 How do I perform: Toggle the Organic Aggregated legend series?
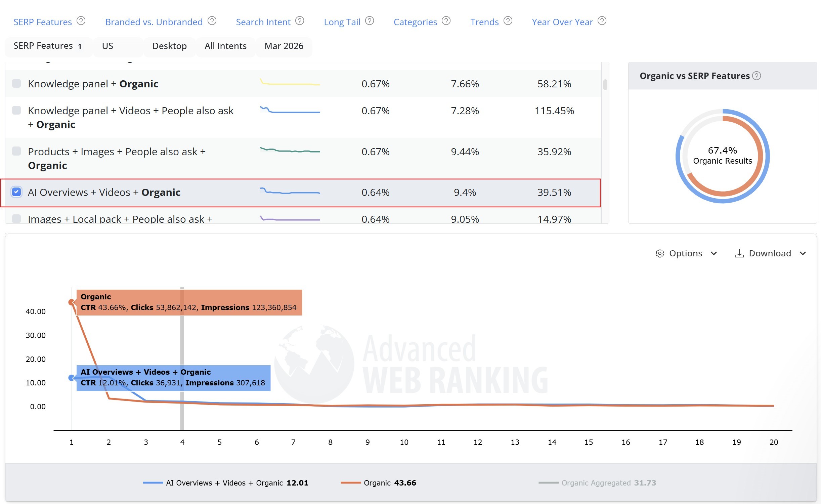pyautogui.click(x=597, y=483)
